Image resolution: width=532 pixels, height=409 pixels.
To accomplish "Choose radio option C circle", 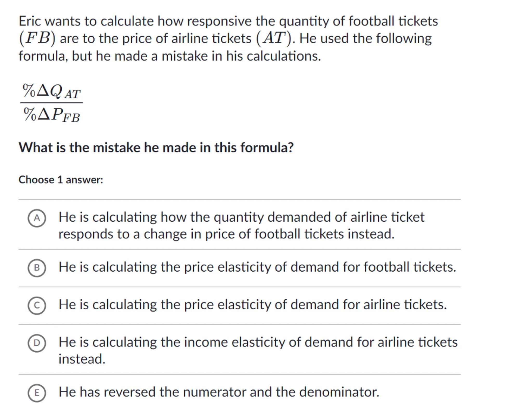I will [37, 305].
